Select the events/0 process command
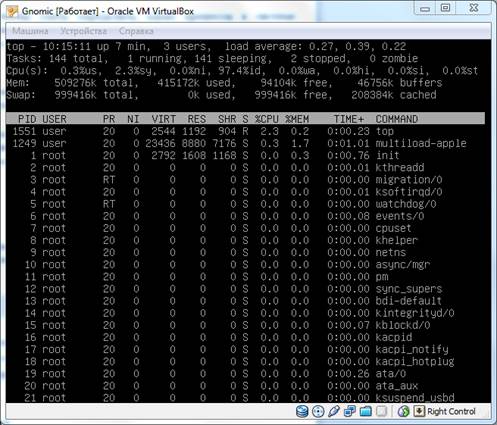 (x=400, y=216)
